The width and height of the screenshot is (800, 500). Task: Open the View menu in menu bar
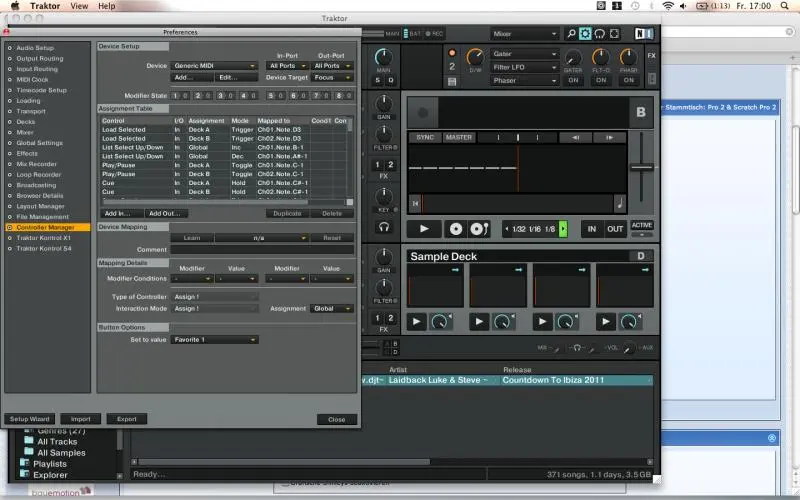pyautogui.click(x=78, y=6)
